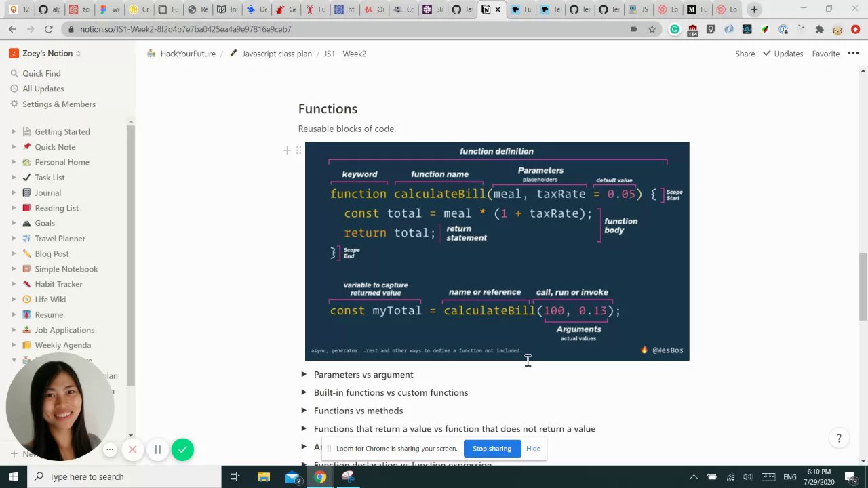
Task: Click the page's vertical scrollbar
Action: click(x=863, y=287)
